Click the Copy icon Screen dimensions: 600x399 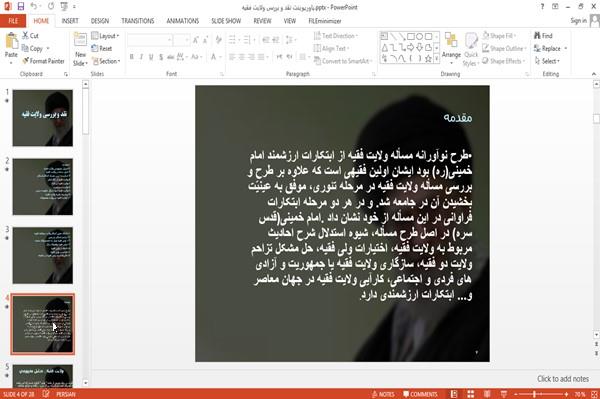tap(25, 48)
